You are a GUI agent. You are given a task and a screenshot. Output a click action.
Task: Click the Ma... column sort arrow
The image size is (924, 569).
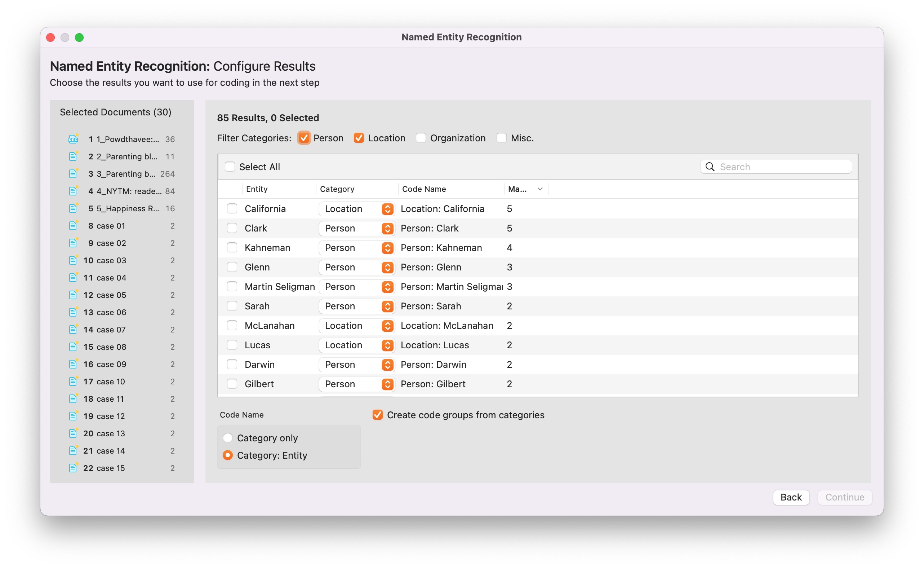(x=540, y=189)
